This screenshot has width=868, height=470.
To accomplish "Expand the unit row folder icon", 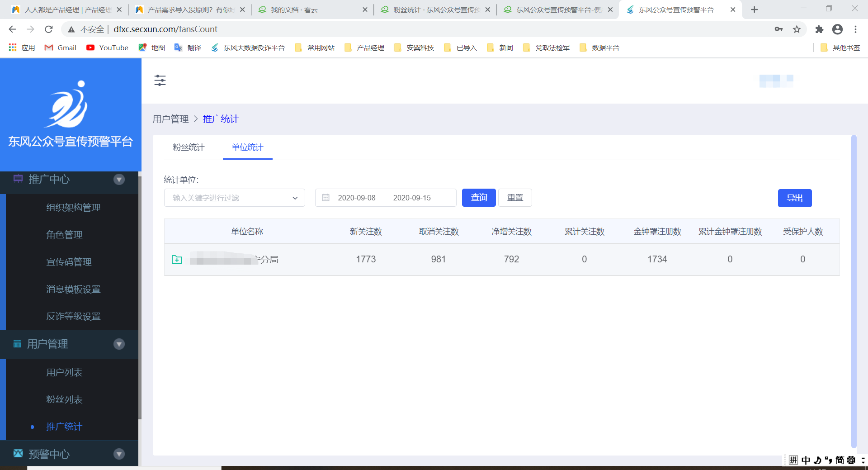I will tap(177, 260).
